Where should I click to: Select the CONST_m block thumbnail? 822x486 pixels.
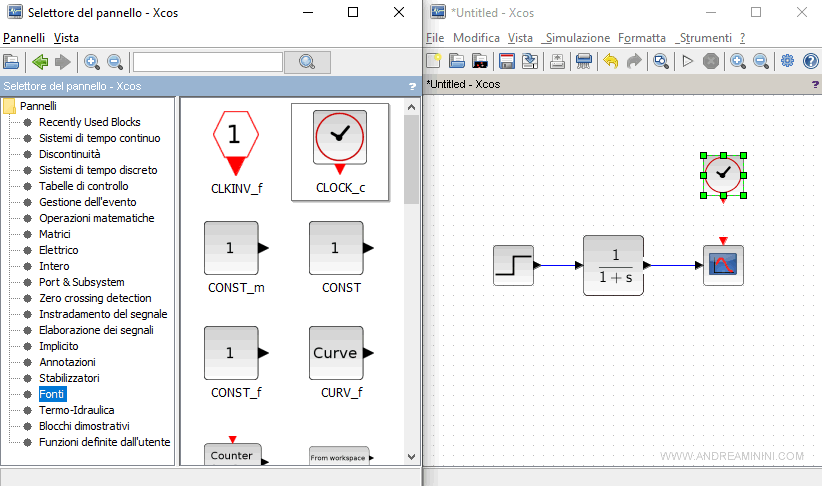click(x=236, y=257)
